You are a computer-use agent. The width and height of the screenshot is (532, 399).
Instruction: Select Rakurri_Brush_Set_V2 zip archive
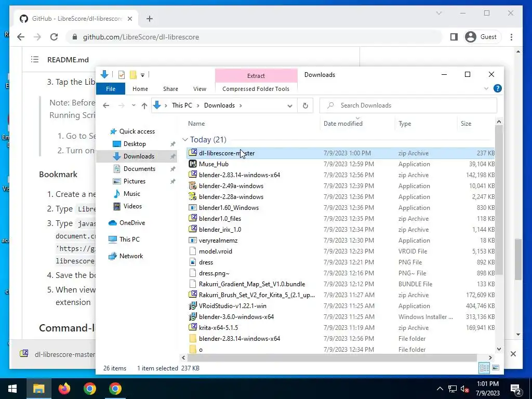click(x=341, y=295)
